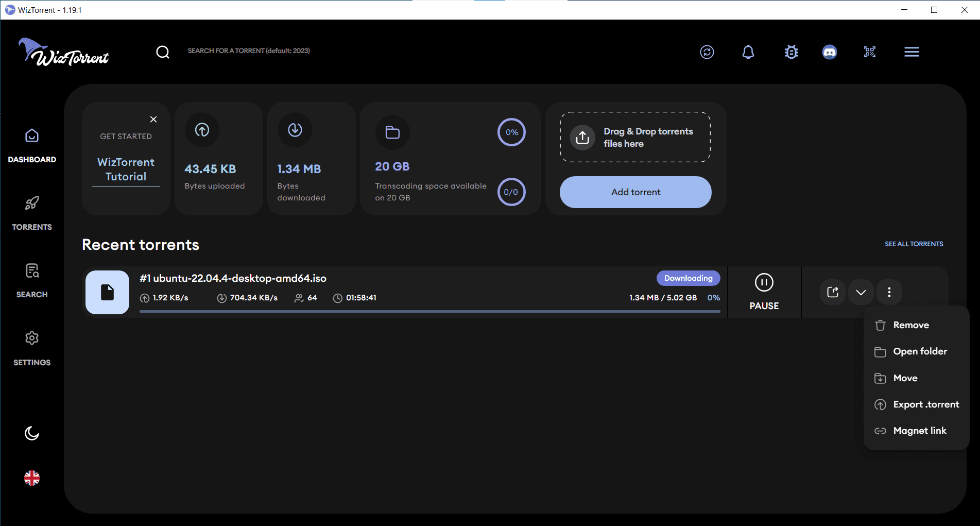Pause the ubuntu torrent download

coord(764,292)
